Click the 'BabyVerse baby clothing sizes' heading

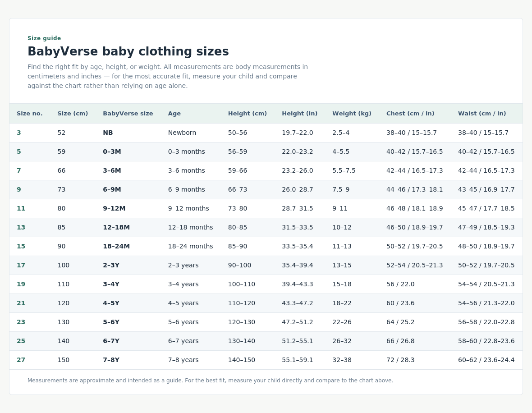pyautogui.click(x=128, y=51)
